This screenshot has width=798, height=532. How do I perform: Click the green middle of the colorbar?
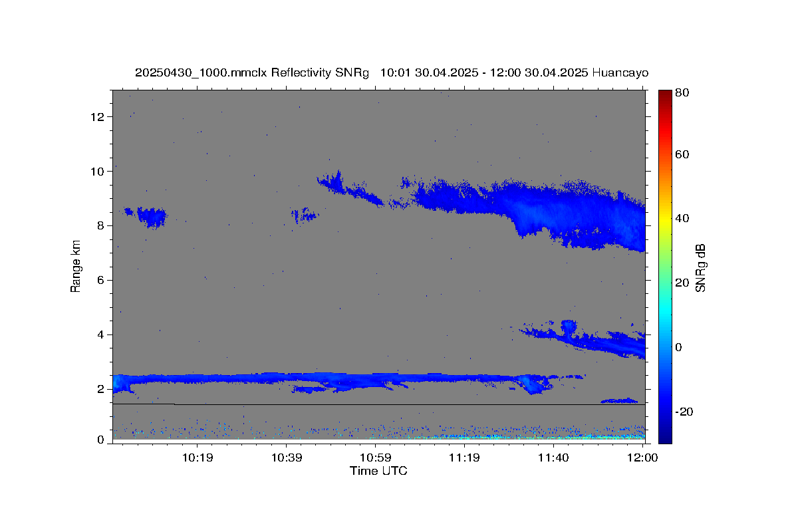coord(665,266)
